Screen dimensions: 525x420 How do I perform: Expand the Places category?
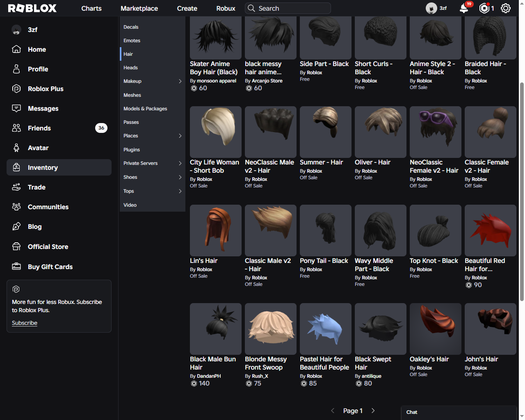[180, 136]
